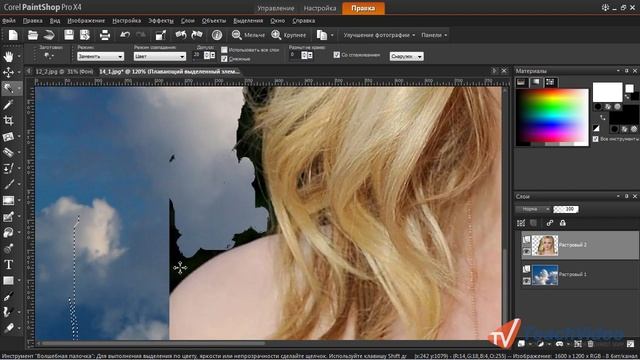Select the rectangle shape tool
This screenshot has width=640, height=360.
8,280
